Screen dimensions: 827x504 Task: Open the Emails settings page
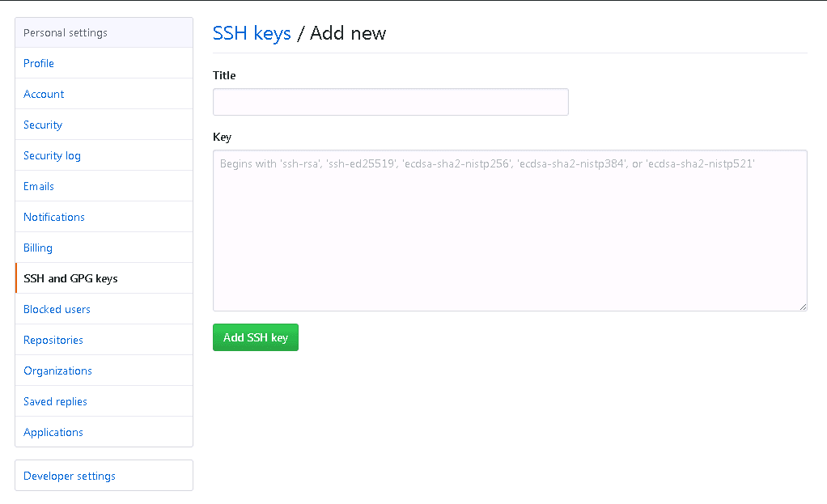tap(38, 186)
